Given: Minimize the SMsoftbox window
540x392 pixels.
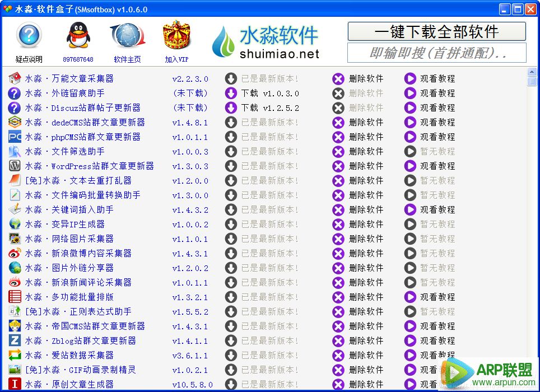Looking at the screenshot, I should coord(505,10).
